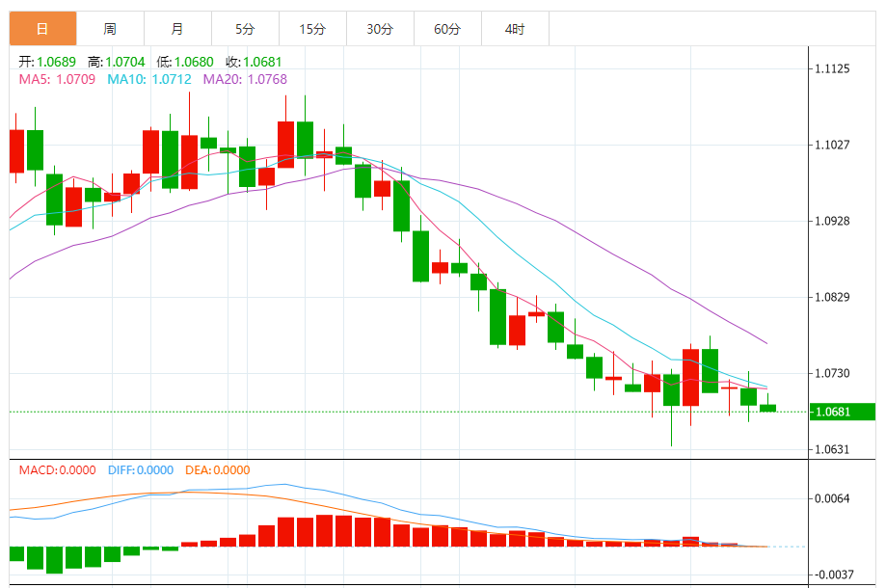Image resolution: width=886 pixels, height=588 pixels.
Task: Click the MA10: 1.0712 indicator label
Action: tap(149, 79)
